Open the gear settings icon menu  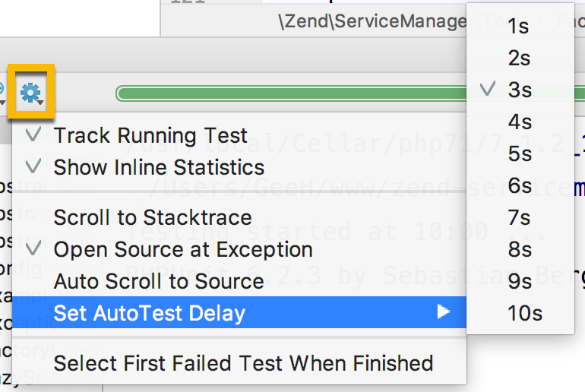click(30, 92)
